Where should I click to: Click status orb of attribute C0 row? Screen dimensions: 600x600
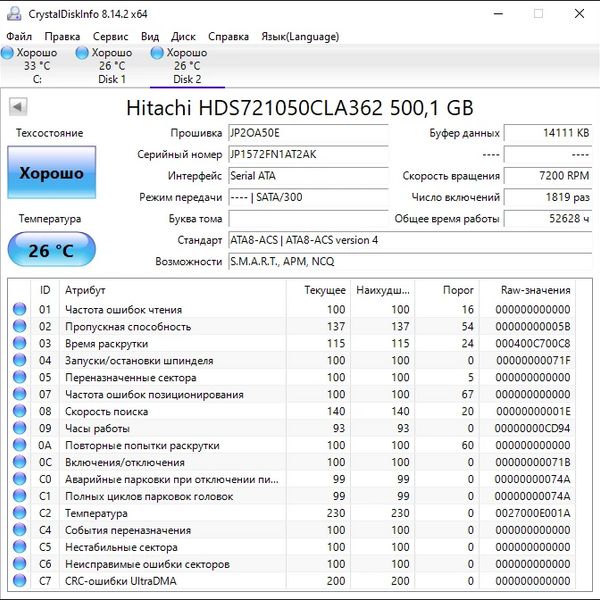tap(20, 479)
